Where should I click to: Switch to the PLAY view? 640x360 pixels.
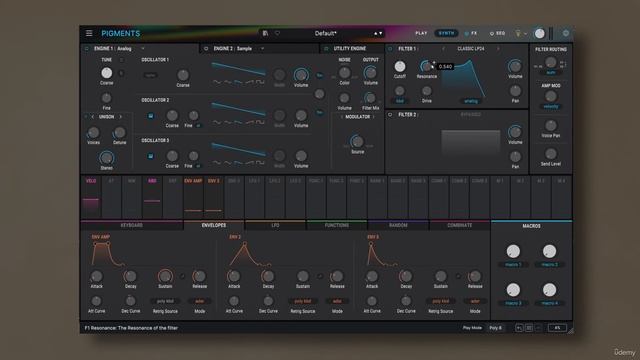pyautogui.click(x=421, y=33)
